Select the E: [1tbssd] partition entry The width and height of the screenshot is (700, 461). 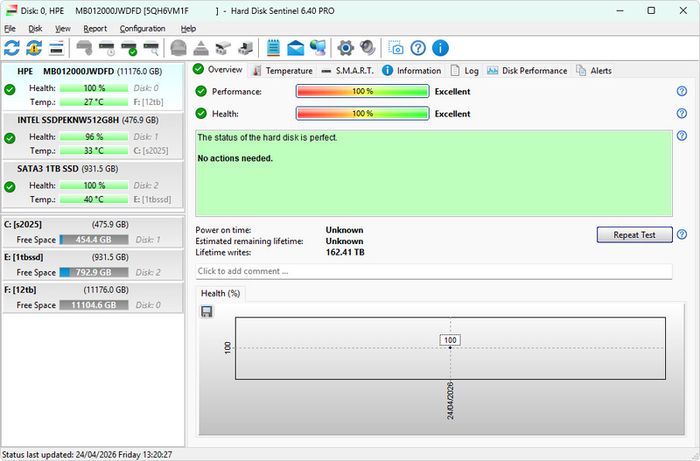(x=93, y=265)
